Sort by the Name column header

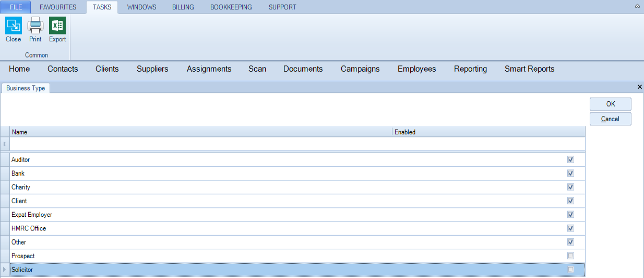click(201, 132)
